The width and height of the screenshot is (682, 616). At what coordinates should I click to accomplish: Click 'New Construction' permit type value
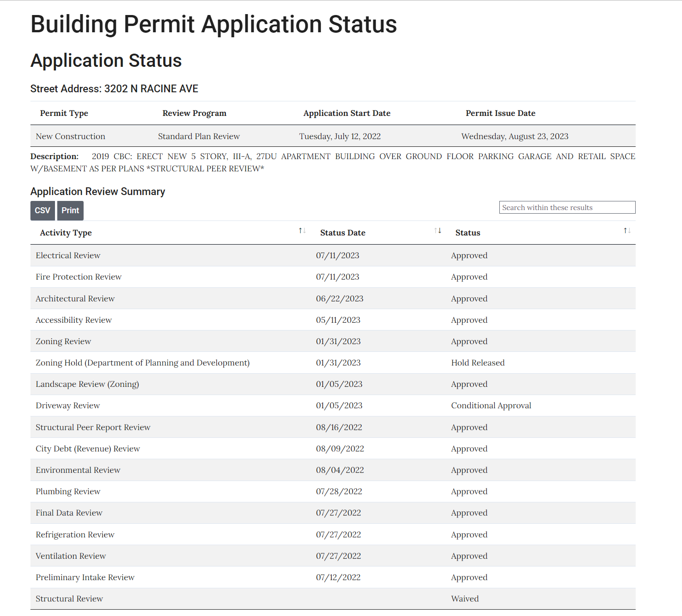point(70,136)
